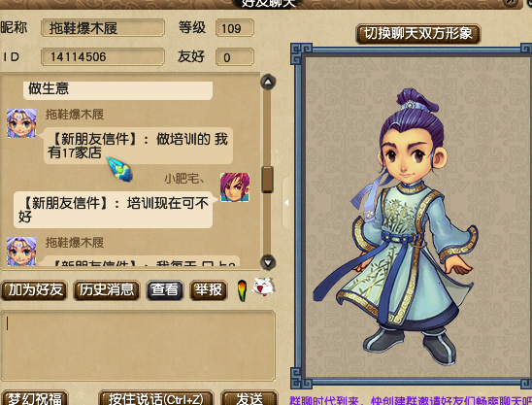Click lower 拖鞋爆木屐 purple-haired avatar
Viewport: 532px width, 405px height.
21,252
